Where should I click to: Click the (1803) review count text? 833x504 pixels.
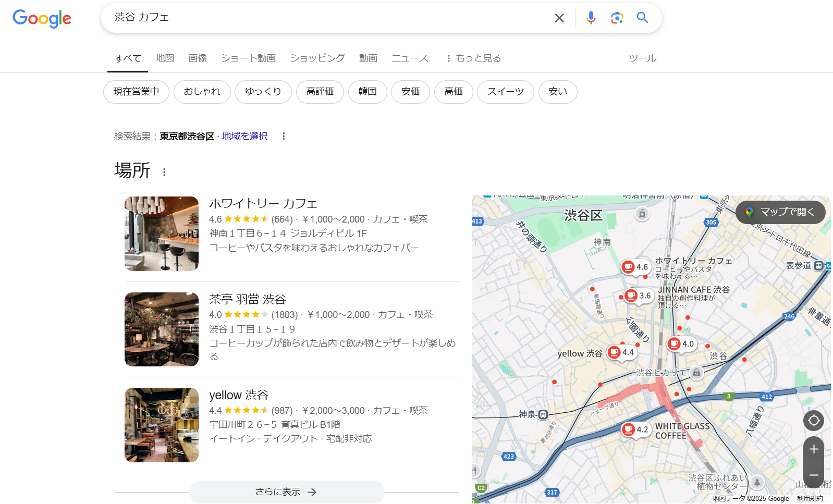coord(285,314)
